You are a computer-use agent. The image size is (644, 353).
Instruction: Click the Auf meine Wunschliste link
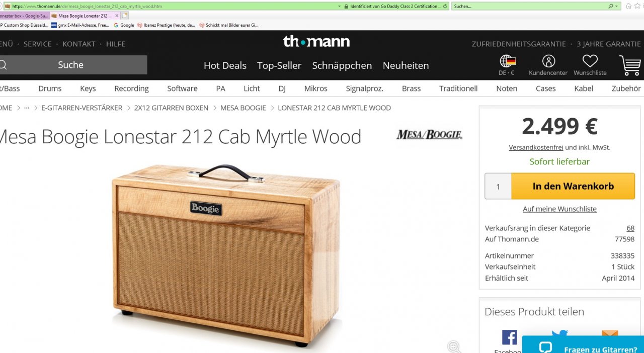(559, 209)
